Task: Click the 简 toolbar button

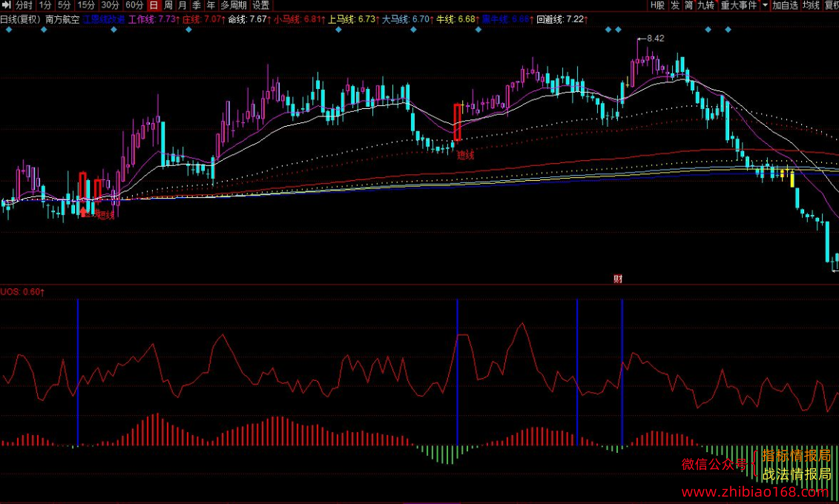Action: point(689,4)
